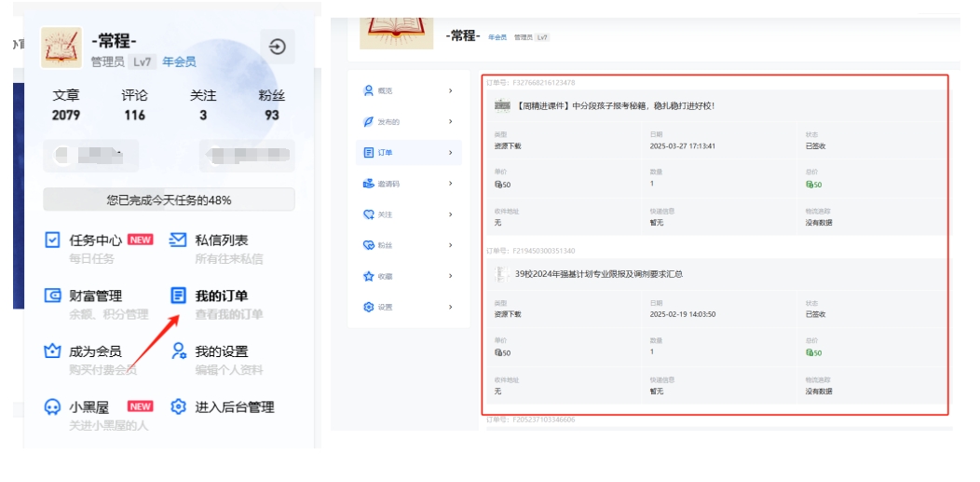Click the 邀请码 icon in sidebar
This screenshot has width=980, height=482.
(x=369, y=184)
